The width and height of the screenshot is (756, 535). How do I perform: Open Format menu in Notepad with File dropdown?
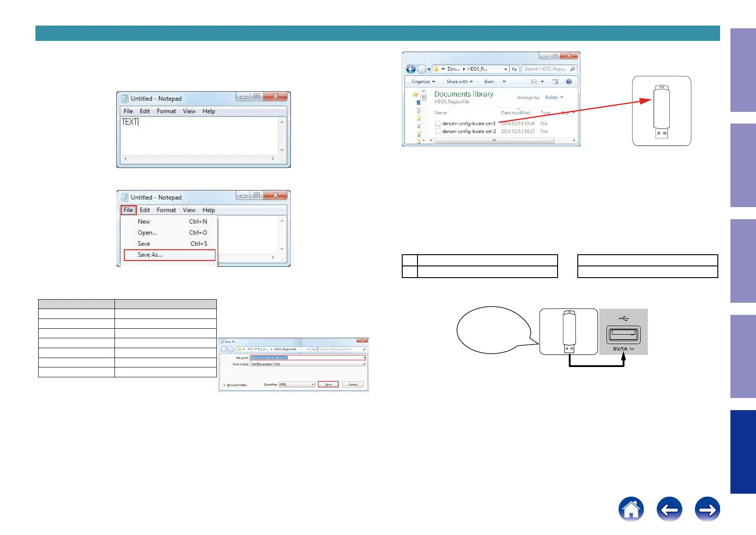pos(166,210)
